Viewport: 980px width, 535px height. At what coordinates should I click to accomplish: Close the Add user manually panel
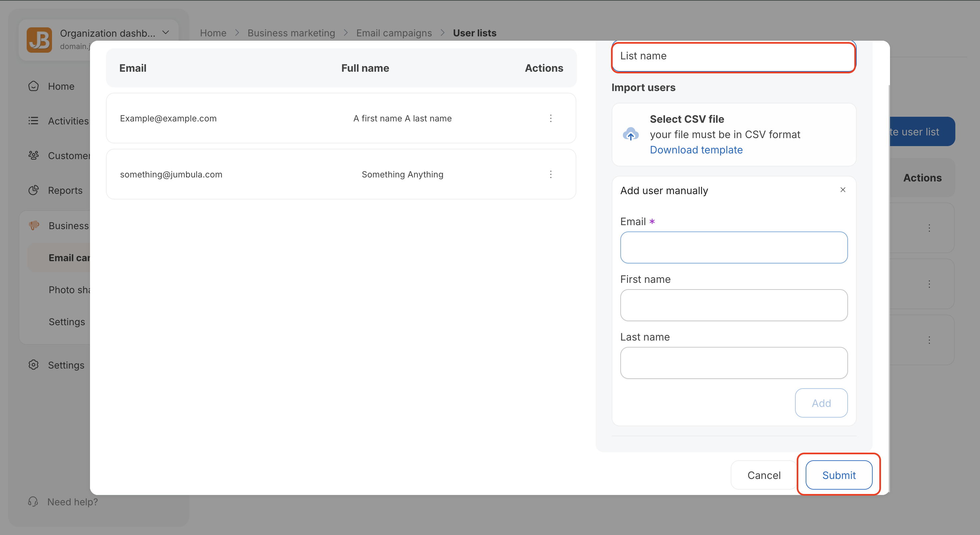843,190
